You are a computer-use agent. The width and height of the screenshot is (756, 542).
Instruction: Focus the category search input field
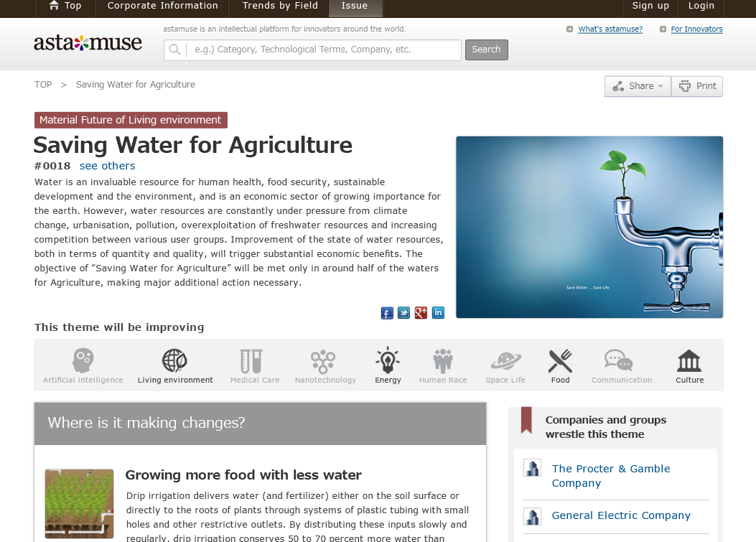[312, 50]
